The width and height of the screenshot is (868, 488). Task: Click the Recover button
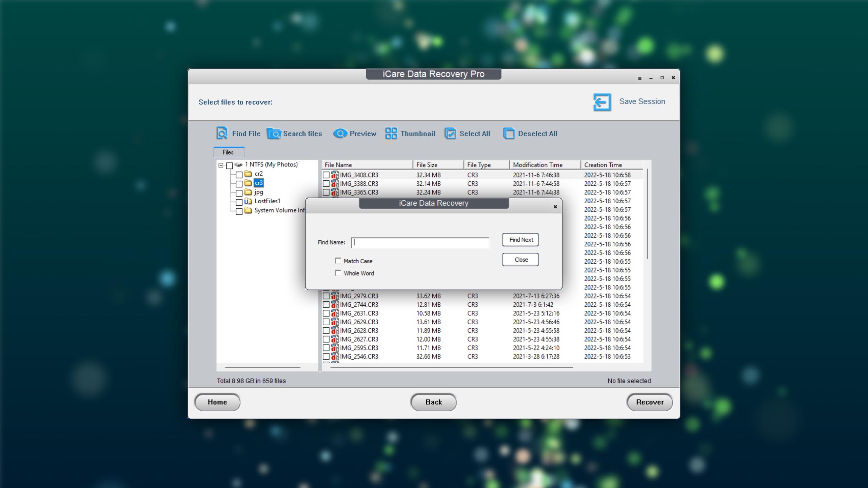point(650,402)
